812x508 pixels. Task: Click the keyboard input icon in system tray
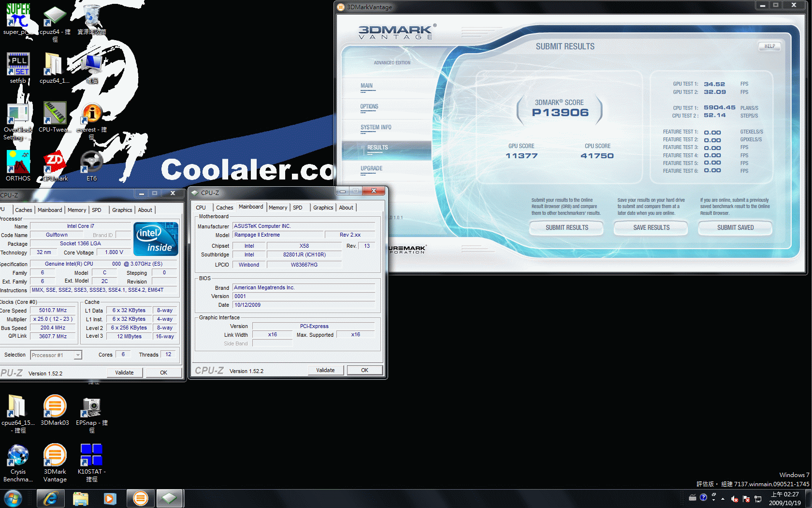coord(693,498)
